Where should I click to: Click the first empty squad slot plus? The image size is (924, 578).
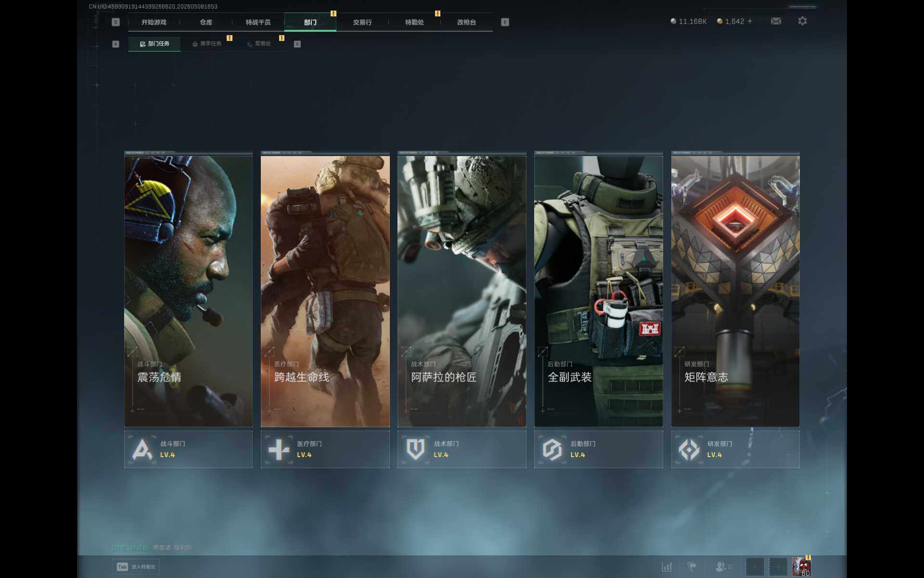755,567
